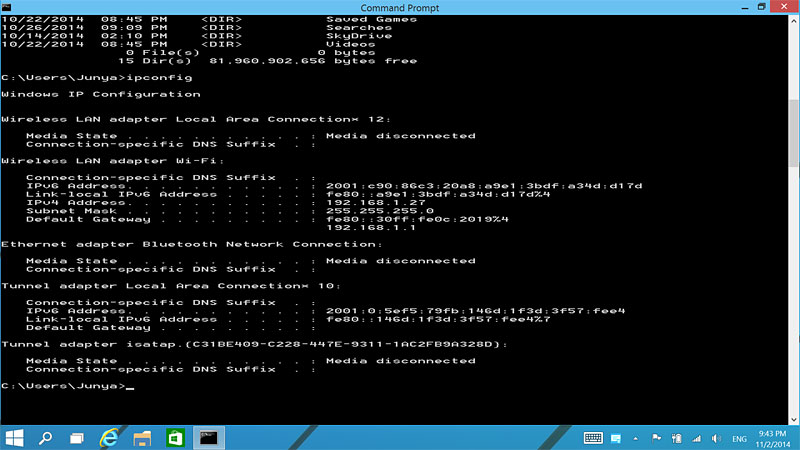This screenshot has width=800, height=450.
Task: Open File Explorer from the taskbar
Action: point(142,438)
